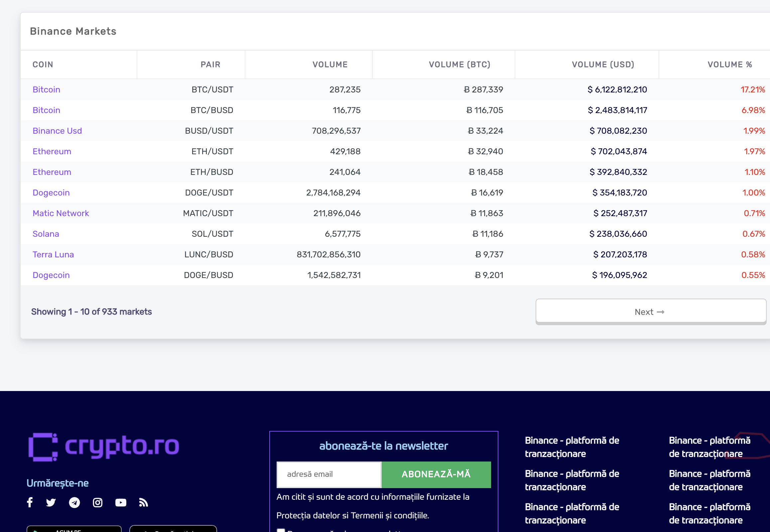770x532 pixels.
Task: Open the Dogecoin link in the DOGE/BUSD row
Action: tap(51, 275)
